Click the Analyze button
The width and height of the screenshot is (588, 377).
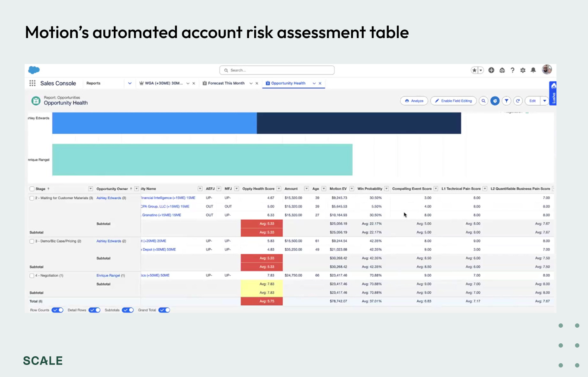click(x=414, y=101)
